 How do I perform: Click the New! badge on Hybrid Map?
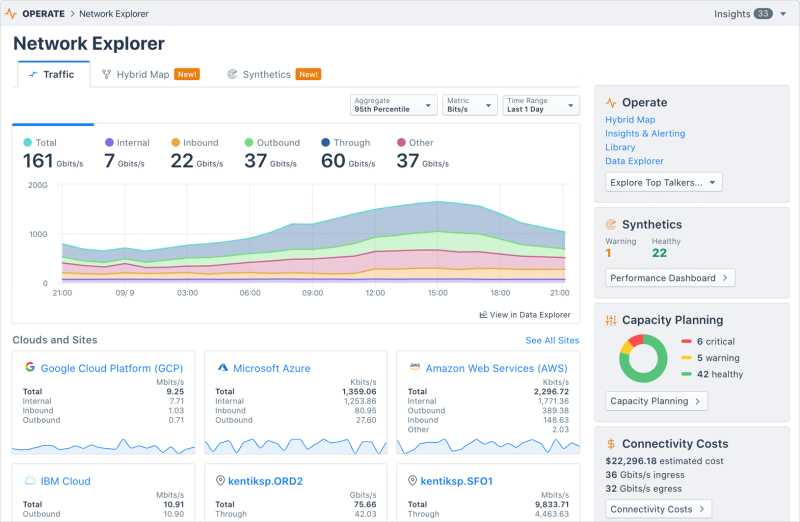(x=187, y=74)
